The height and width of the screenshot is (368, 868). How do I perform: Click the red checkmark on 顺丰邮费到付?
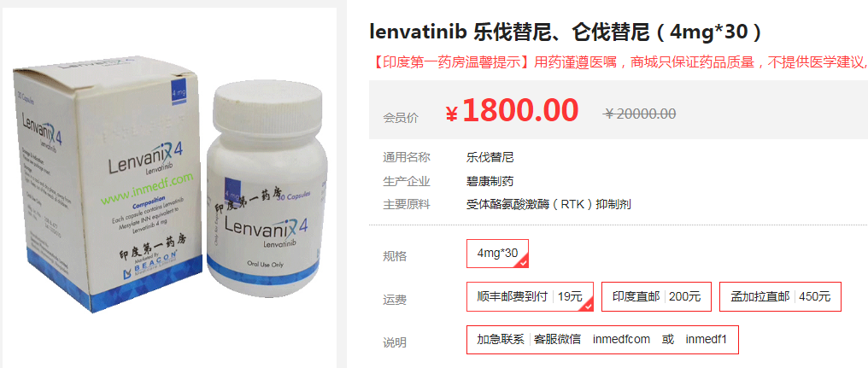587,306
